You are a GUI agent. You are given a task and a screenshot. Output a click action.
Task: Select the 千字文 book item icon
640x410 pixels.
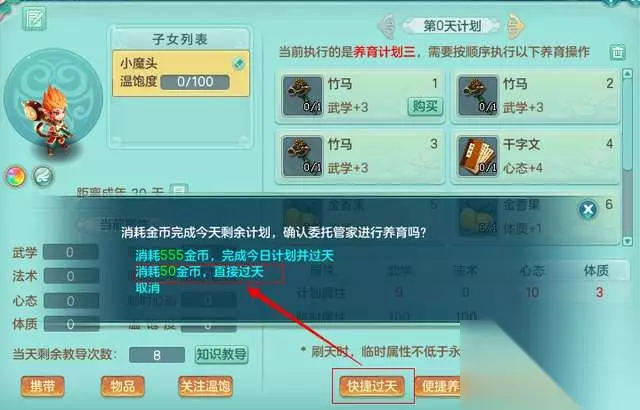point(478,156)
